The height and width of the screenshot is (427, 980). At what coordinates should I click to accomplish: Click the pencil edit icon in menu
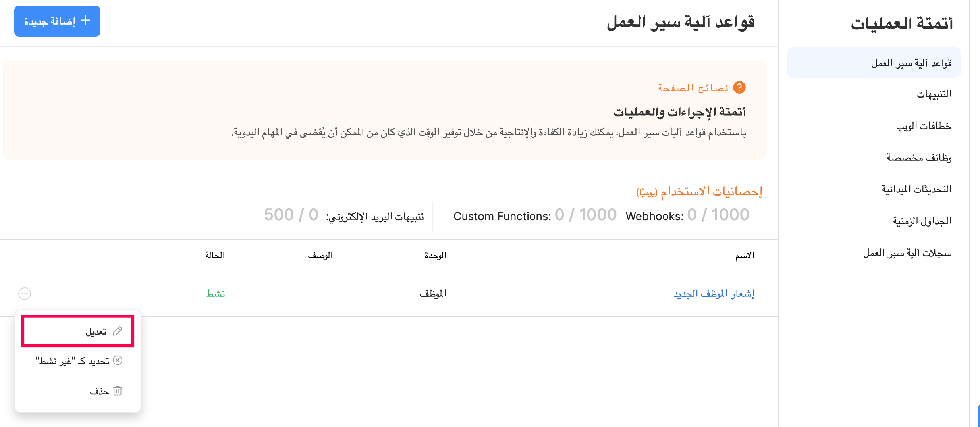[x=118, y=331]
